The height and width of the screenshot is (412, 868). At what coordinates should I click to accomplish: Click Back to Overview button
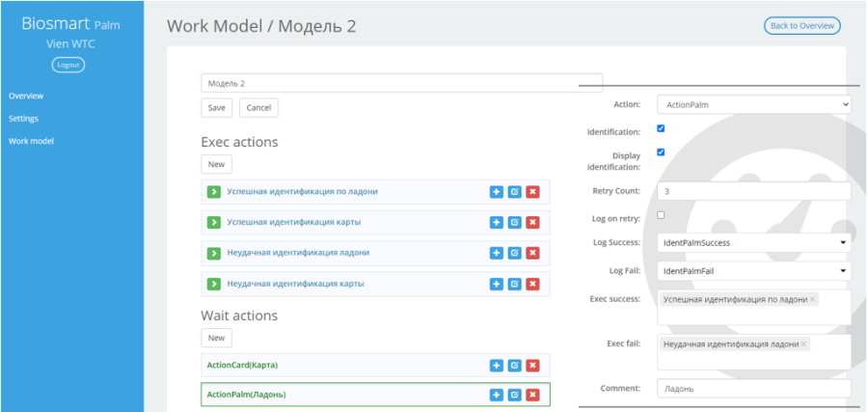pos(802,25)
